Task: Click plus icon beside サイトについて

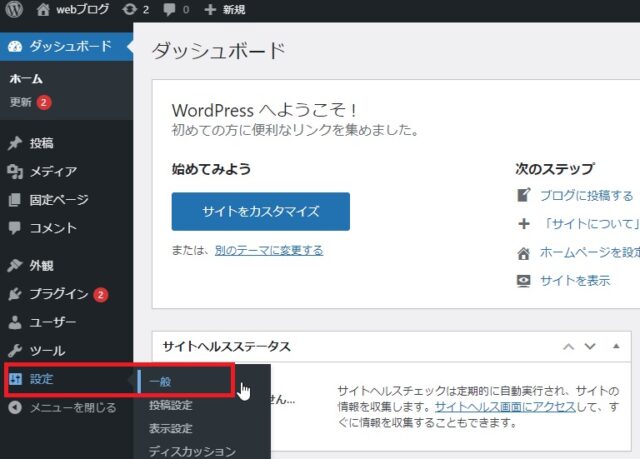Action: coord(524,224)
